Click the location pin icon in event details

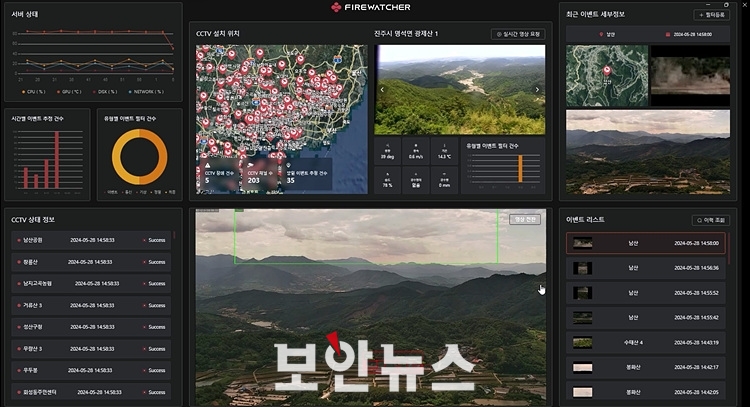point(600,34)
